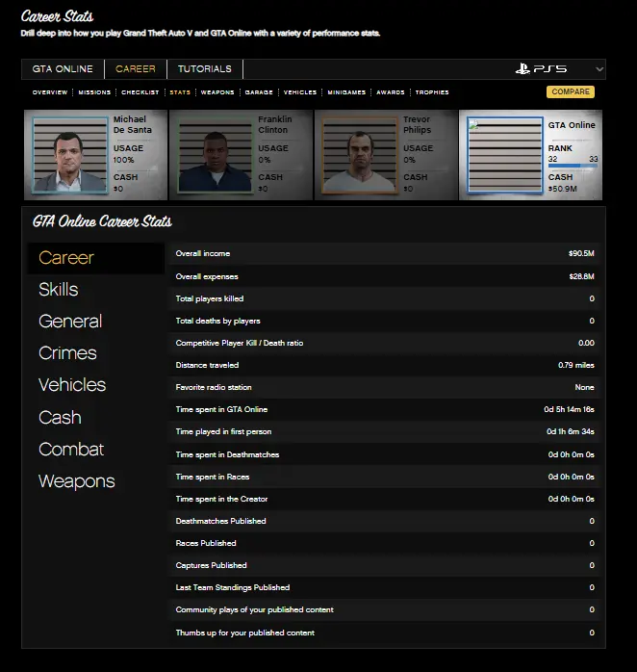
Task: Select the Skills stats category
Action: (x=59, y=290)
